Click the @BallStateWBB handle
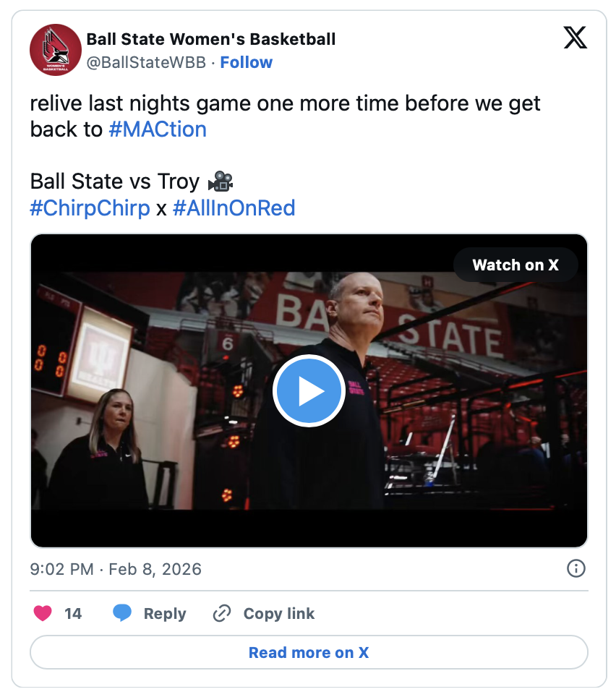This screenshot has width=616, height=697. (x=146, y=63)
